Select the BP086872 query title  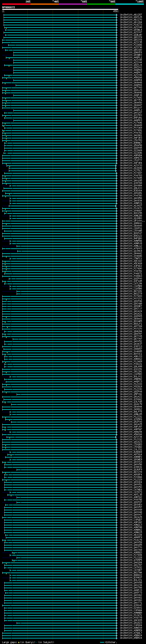click(x=8, y=7)
